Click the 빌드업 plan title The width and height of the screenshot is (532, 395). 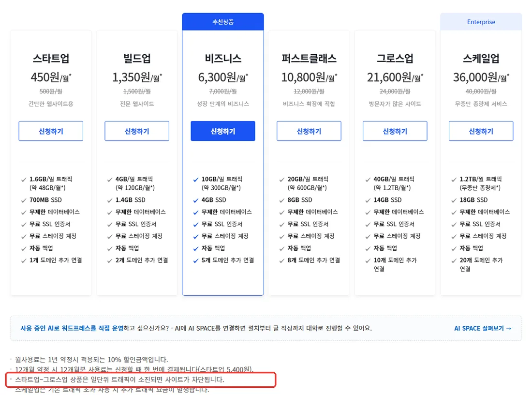coord(137,59)
